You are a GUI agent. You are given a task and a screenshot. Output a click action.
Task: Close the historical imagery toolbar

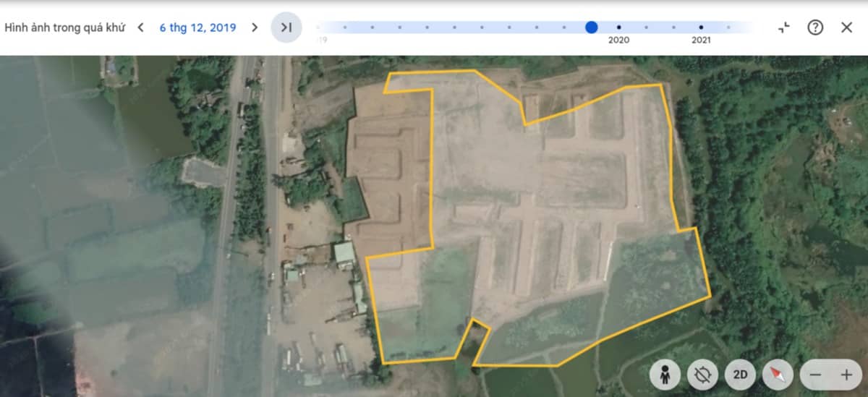pos(846,27)
